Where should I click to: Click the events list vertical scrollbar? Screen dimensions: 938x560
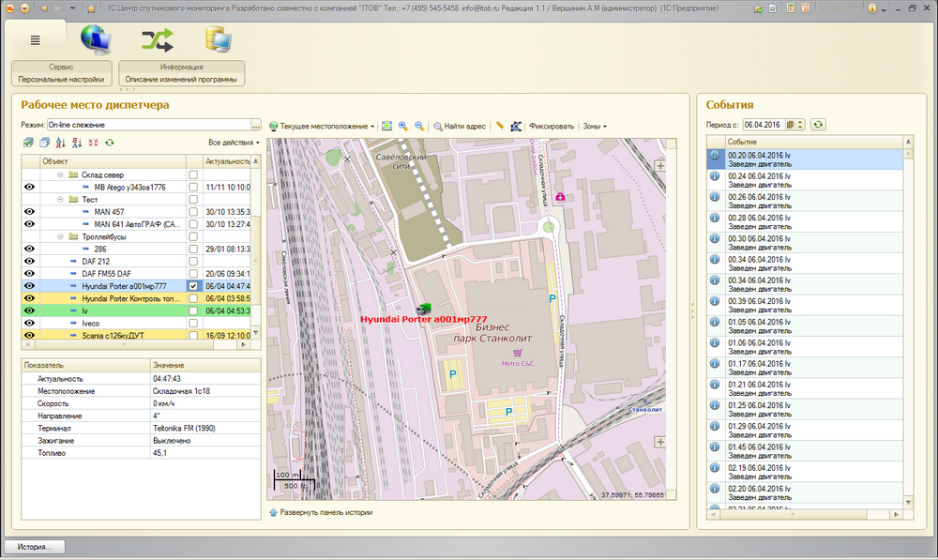(908, 322)
